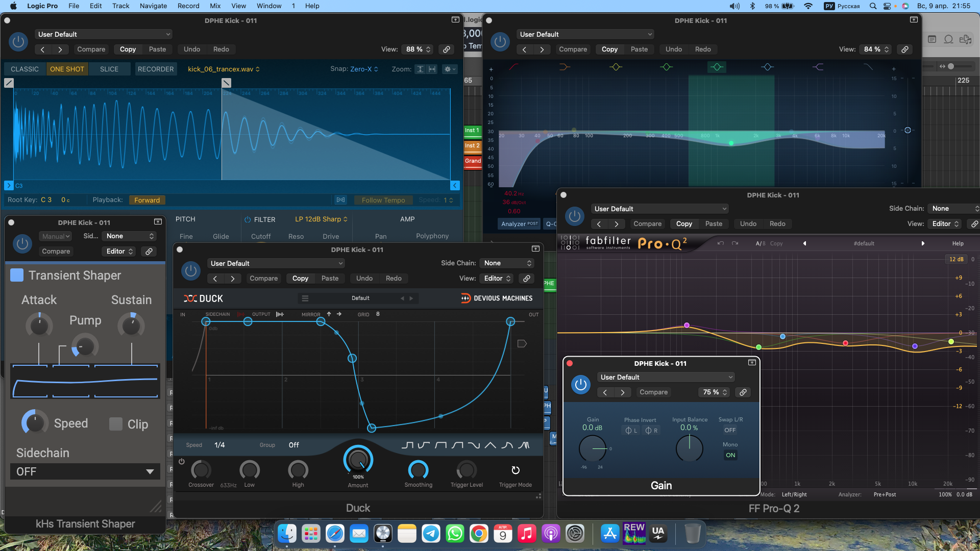This screenshot has width=980, height=551.
Task: Open 75 % view size dropdown in Gain
Action: pyautogui.click(x=714, y=392)
